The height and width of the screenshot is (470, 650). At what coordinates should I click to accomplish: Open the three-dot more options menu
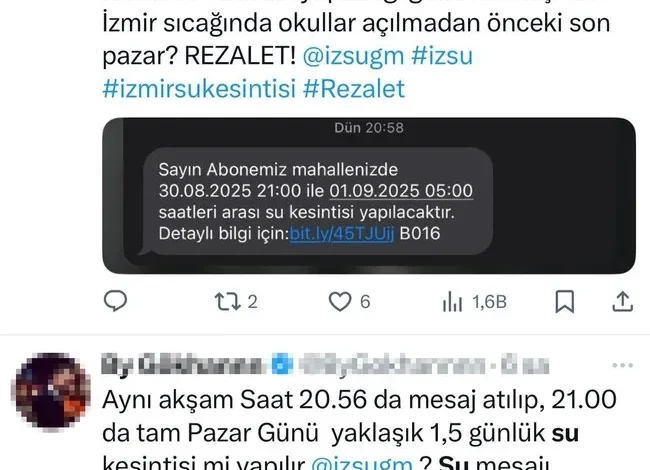[x=622, y=366]
